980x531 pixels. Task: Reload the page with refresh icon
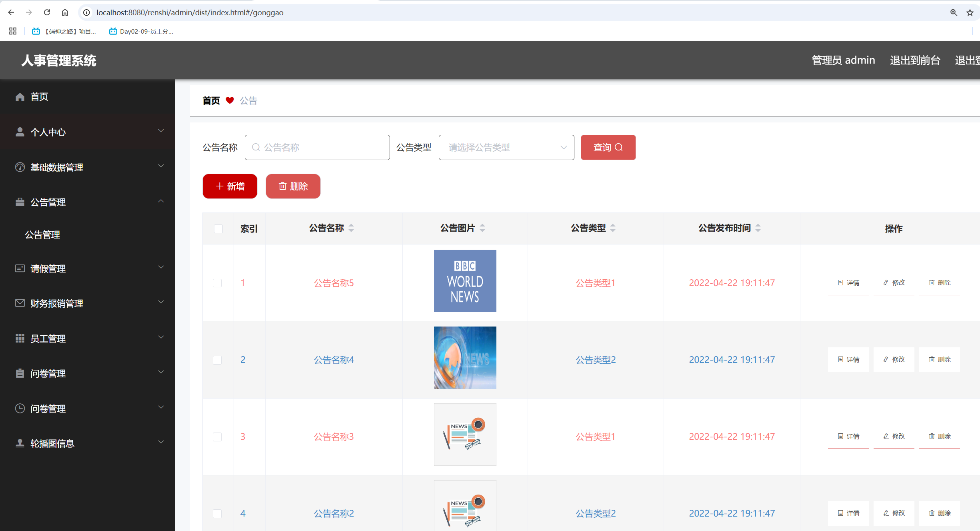click(x=47, y=12)
